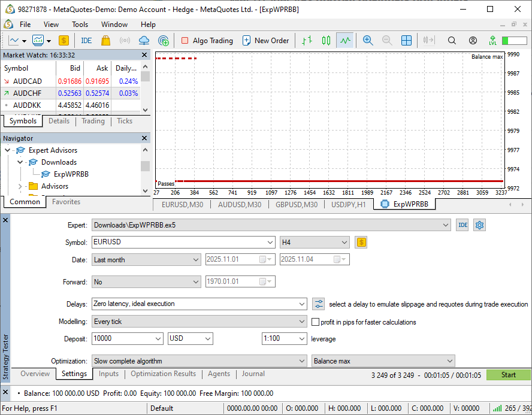This screenshot has width=532, height=415.
Task: Switch to the Inputs tab
Action: pos(108,374)
